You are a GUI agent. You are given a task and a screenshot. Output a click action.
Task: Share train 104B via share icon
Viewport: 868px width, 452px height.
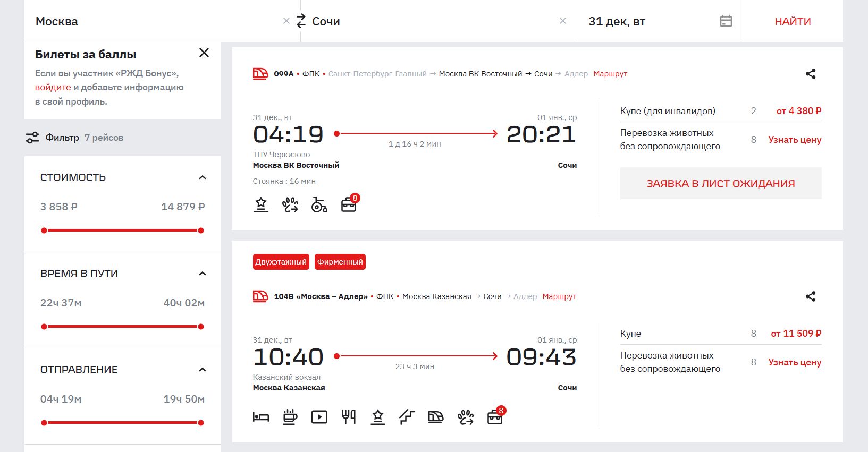pyautogui.click(x=810, y=296)
